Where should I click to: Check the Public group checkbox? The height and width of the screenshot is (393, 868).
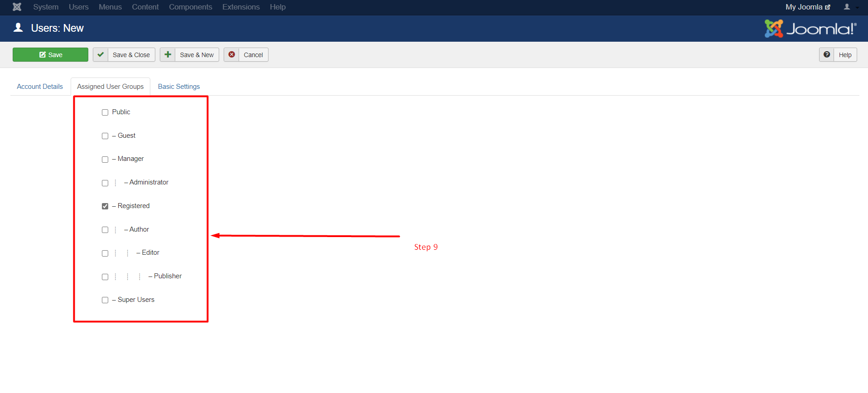point(105,112)
